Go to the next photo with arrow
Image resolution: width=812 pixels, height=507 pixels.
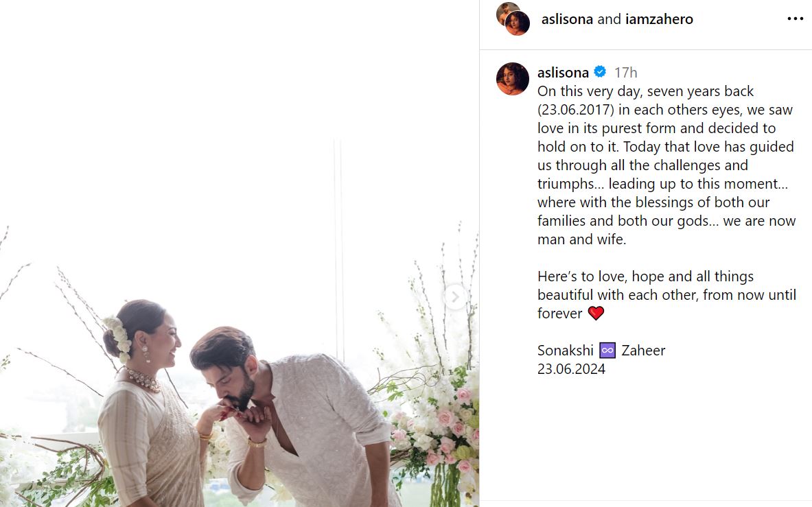(x=454, y=297)
